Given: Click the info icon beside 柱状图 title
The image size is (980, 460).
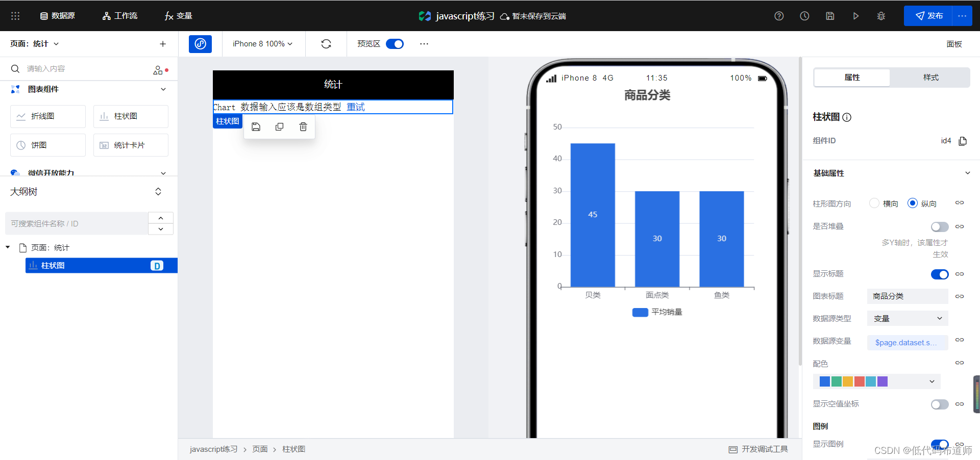Looking at the screenshot, I should [x=847, y=117].
